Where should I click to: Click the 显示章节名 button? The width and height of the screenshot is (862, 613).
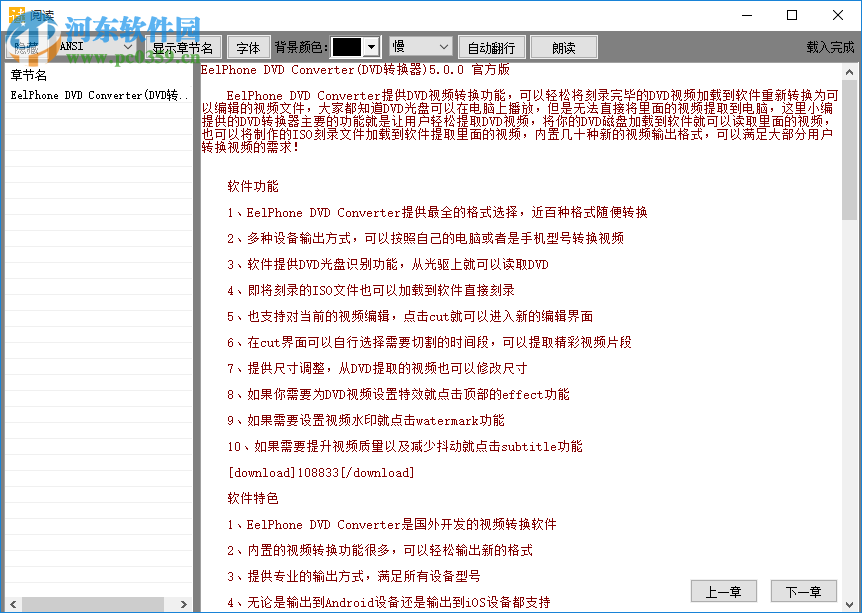click(183, 47)
